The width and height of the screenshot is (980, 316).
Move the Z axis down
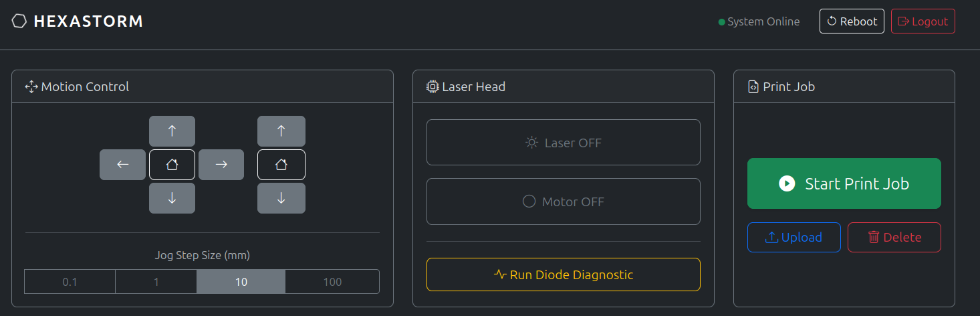pyautogui.click(x=281, y=198)
